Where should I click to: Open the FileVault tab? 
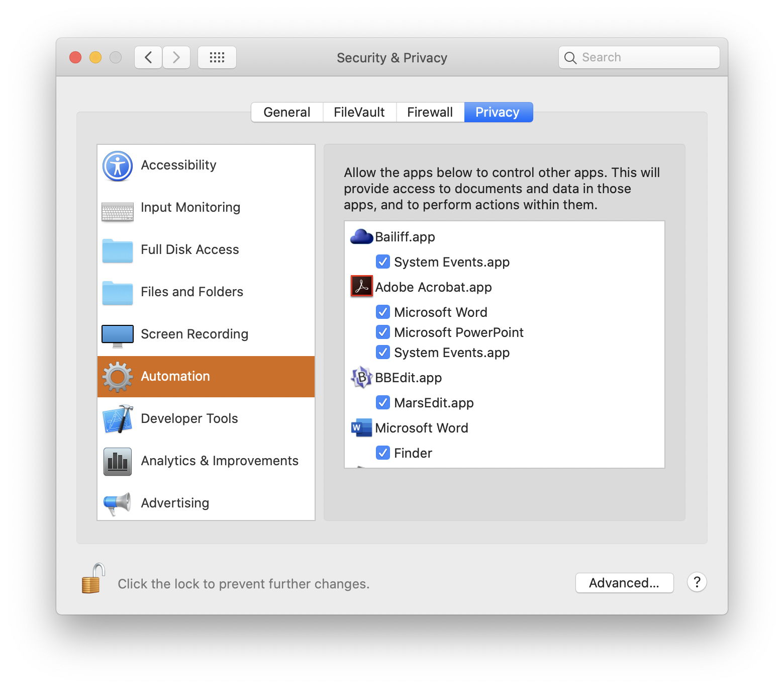coord(359,112)
